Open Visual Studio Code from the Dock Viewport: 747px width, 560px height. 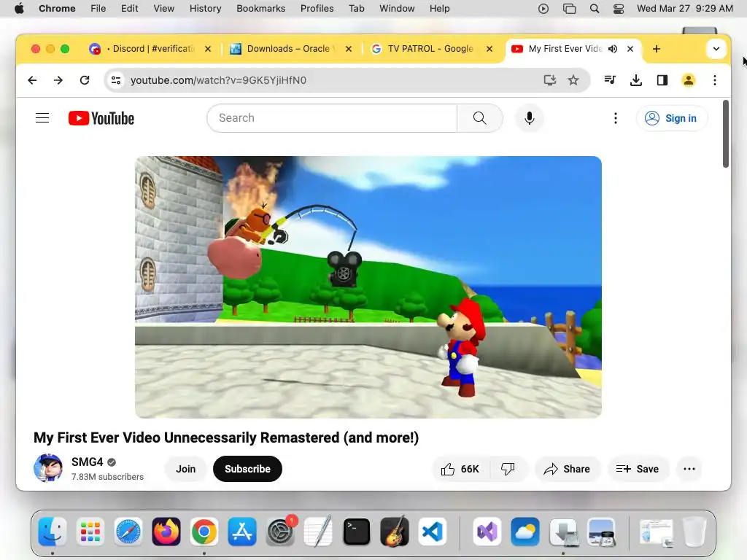pos(433,532)
